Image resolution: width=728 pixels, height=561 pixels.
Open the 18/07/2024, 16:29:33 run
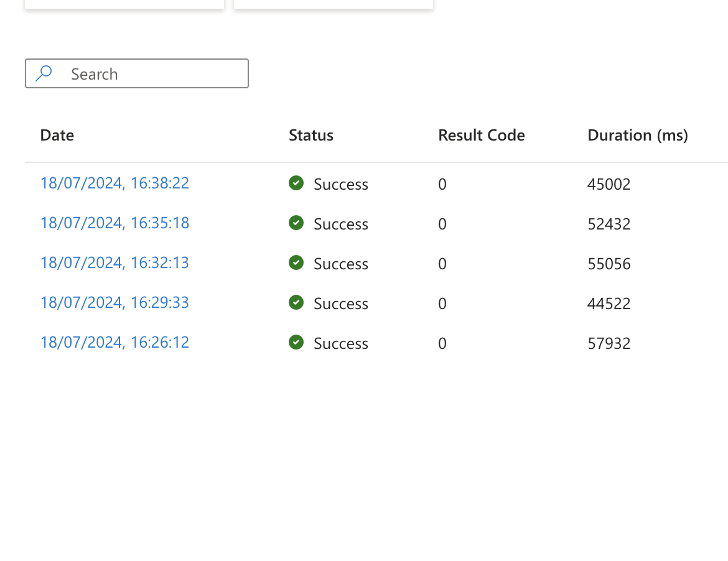coord(114,303)
